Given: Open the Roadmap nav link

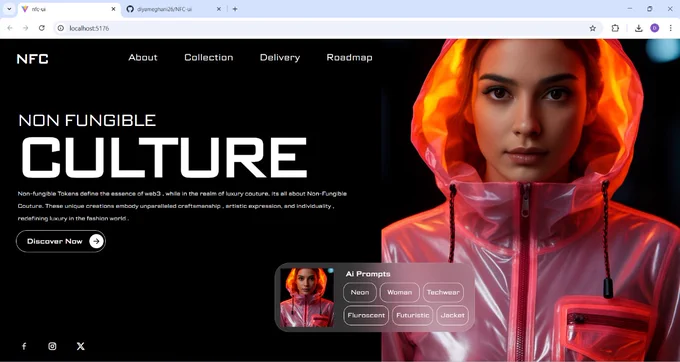Looking at the screenshot, I should click(x=349, y=58).
